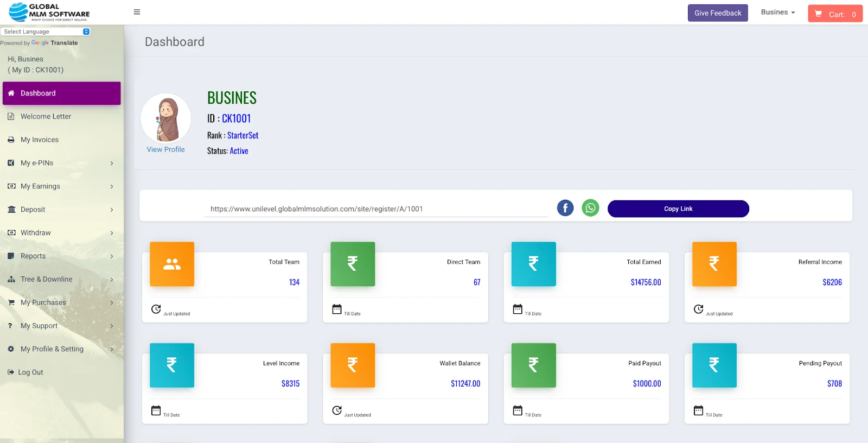This screenshot has height=443, width=868.
Task: Click the Level Income rupee icon tile
Action: (172, 365)
